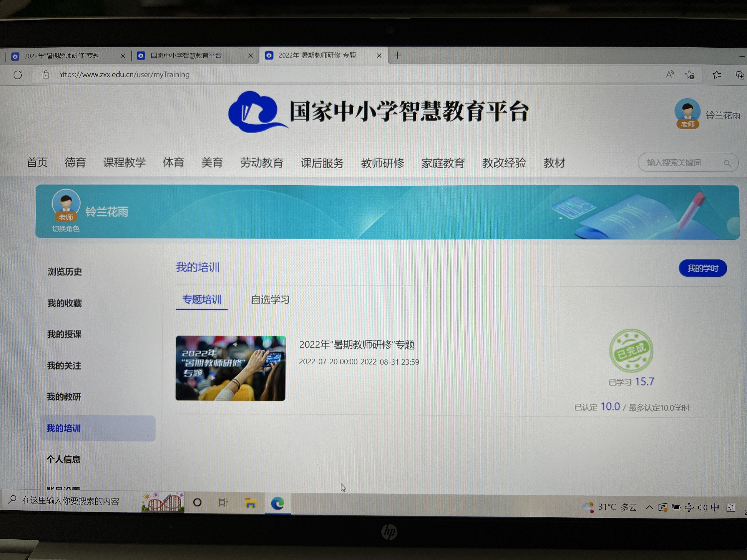Switch to the 自选学习 tab
The width and height of the screenshot is (747, 560).
tap(270, 300)
